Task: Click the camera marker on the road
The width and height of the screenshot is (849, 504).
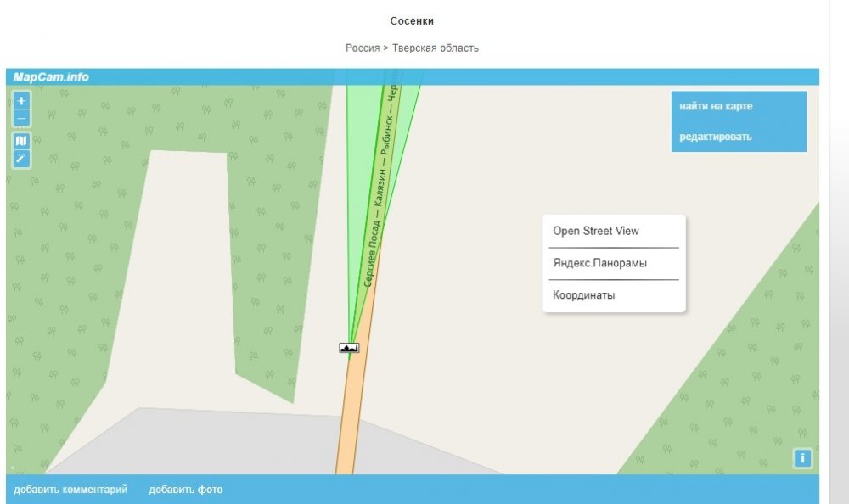Action: point(349,348)
